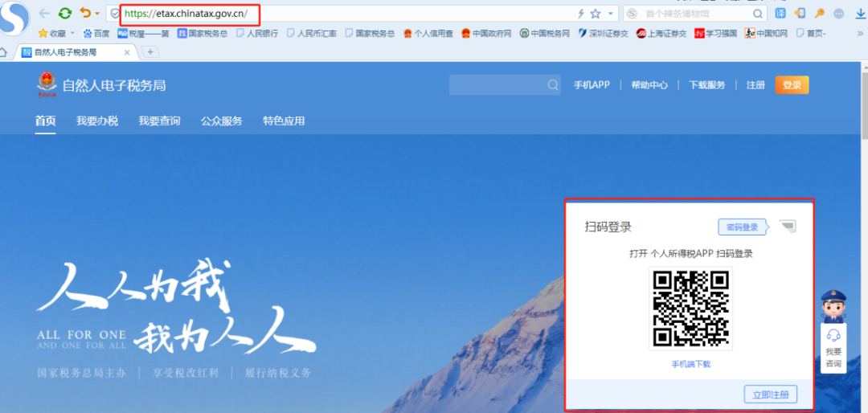Open the downloads arrow icon
This screenshot has height=413, width=868.
(x=860, y=14)
